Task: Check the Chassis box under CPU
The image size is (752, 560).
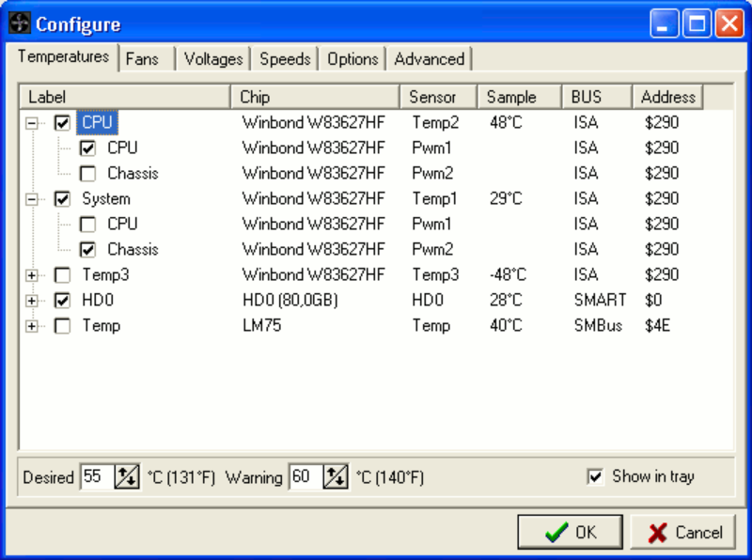Action: [x=87, y=174]
